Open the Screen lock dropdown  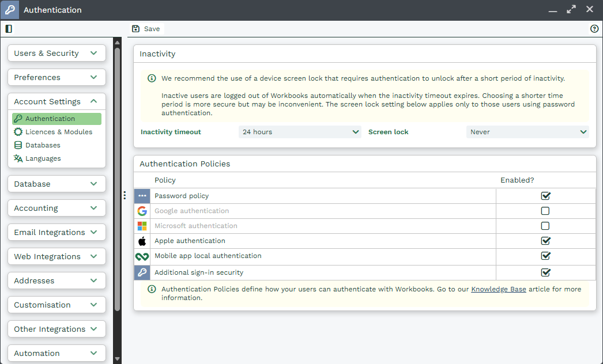pyautogui.click(x=527, y=132)
